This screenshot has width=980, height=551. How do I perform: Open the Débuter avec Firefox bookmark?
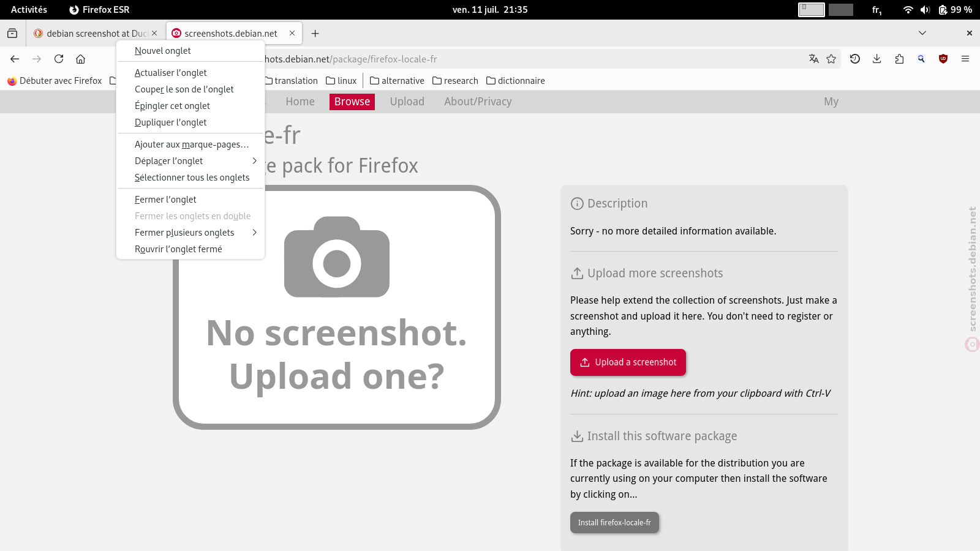(x=55, y=81)
